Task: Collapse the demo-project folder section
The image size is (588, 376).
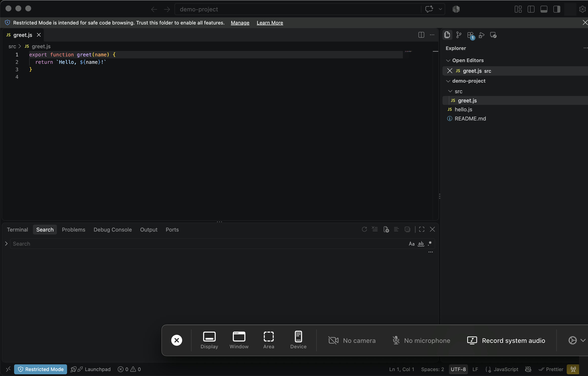Action: coord(448,81)
